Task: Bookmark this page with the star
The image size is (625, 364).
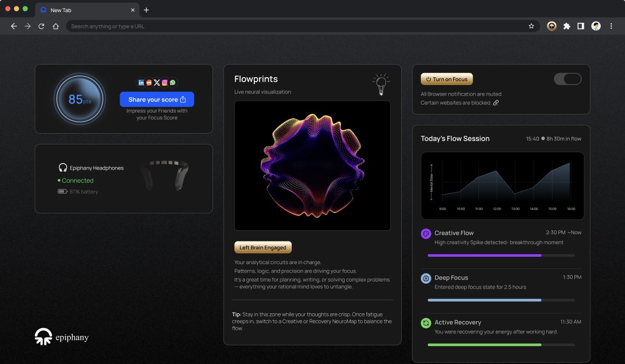Action: tap(531, 26)
